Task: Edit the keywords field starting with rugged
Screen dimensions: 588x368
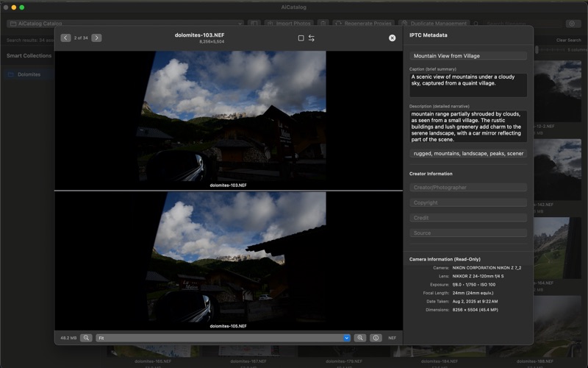Action: click(x=468, y=153)
